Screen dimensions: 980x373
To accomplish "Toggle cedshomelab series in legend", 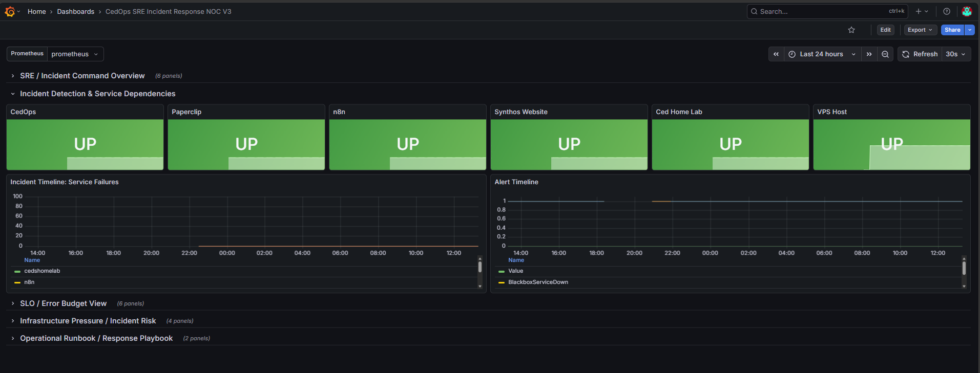I will 42,271.
